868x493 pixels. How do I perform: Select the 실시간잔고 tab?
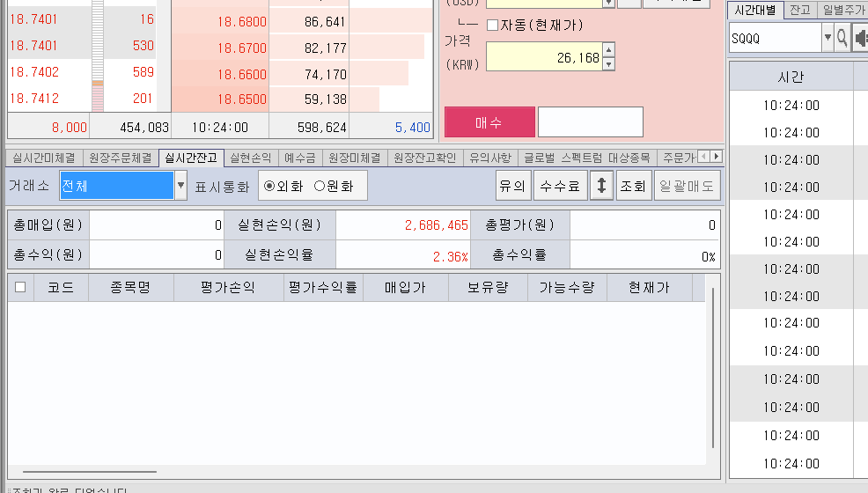click(191, 158)
